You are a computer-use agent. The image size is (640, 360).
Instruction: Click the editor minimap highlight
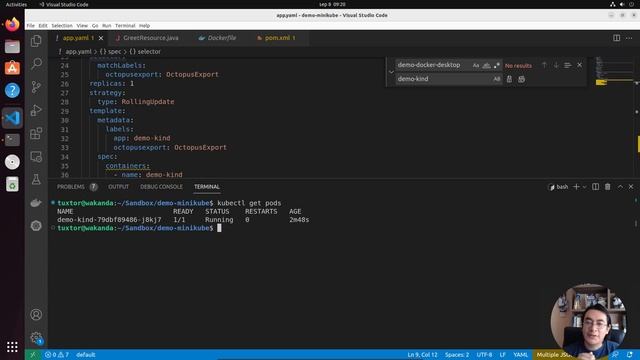point(601,82)
